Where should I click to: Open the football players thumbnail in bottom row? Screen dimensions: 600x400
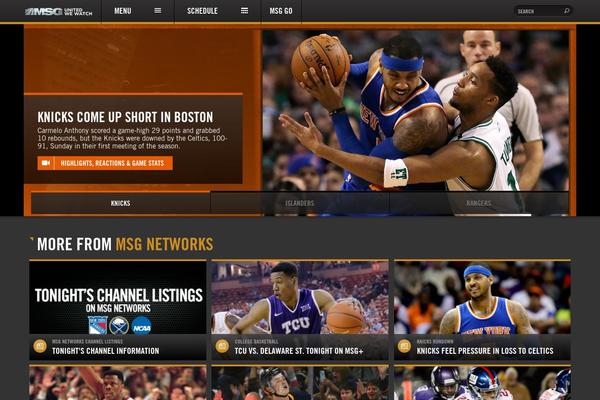coord(483,383)
